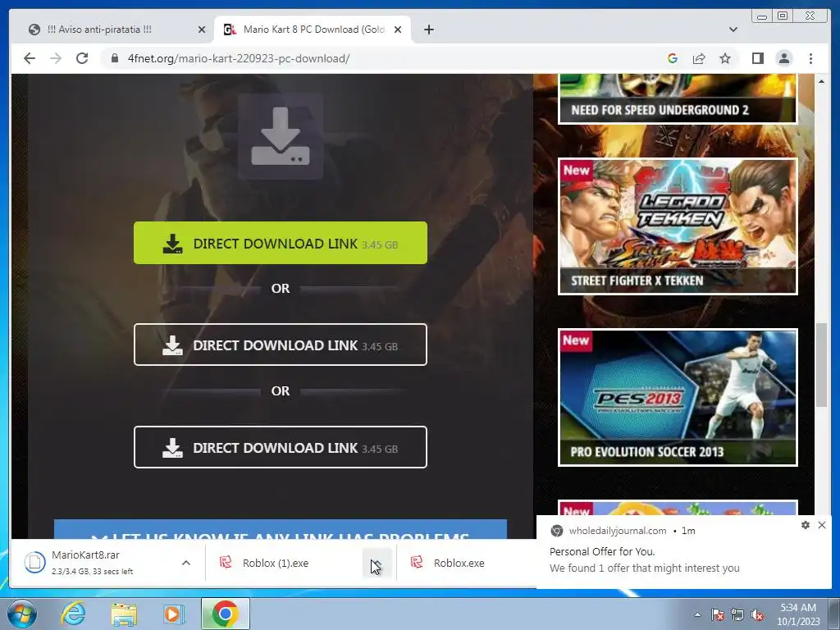
Task: Dismiss the wholedailyjournal.com notification
Action: point(822,525)
